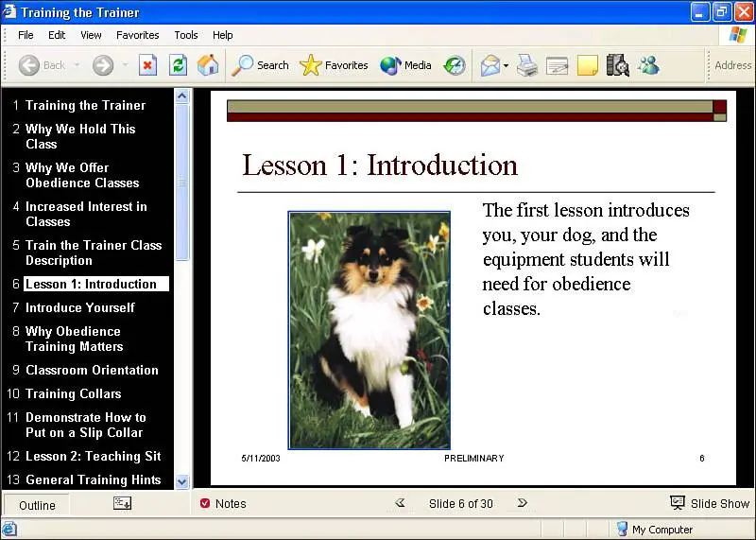
Task: Click the Slide Show projector icon
Action: pyautogui.click(x=678, y=503)
